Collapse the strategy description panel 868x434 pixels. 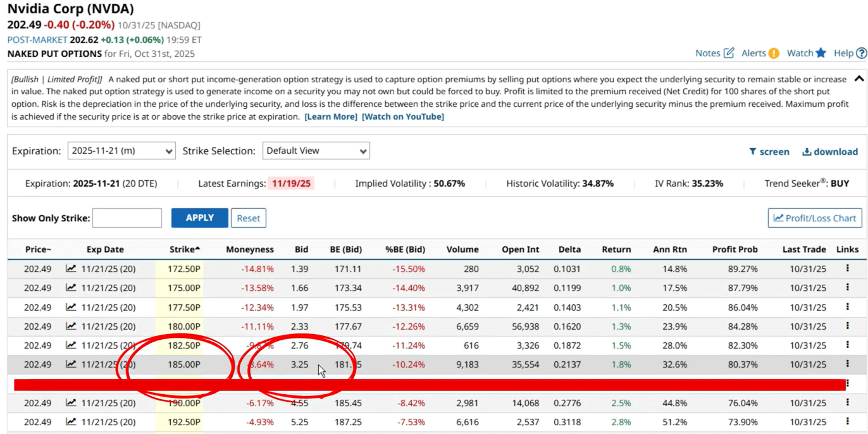pyautogui.click(x=859, y=79)
